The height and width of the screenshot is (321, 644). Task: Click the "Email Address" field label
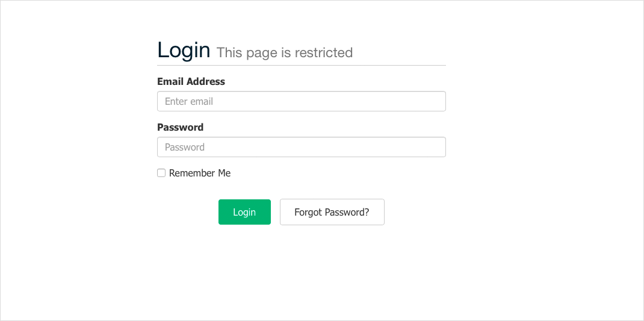pos(191,81)
